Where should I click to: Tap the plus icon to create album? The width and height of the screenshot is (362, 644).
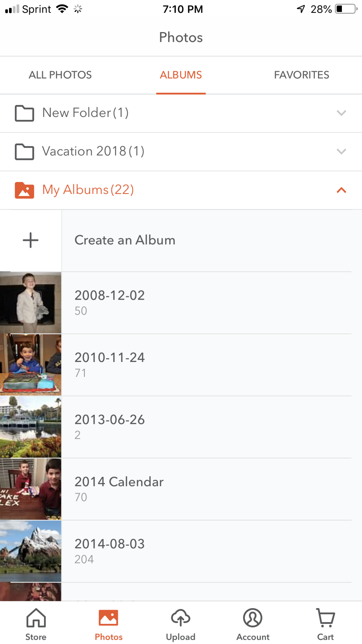pyautogui.click(x=30, y=240)
